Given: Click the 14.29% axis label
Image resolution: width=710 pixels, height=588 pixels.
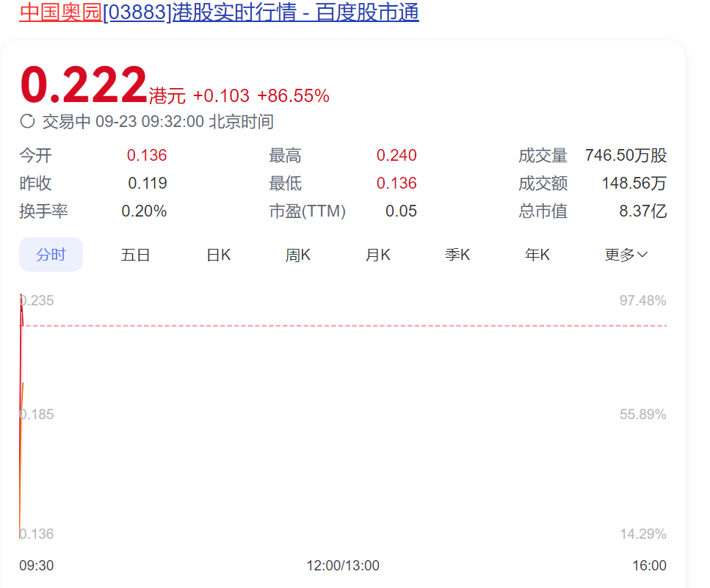Looking at the screenshot, I should tap(643, 534).
